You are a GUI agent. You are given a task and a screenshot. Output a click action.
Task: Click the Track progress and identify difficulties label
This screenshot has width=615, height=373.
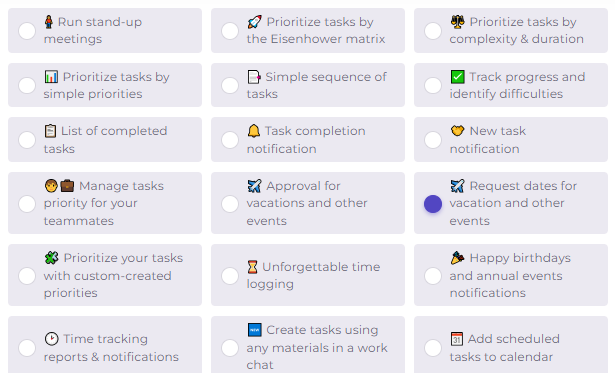click(x=517, y=85)
